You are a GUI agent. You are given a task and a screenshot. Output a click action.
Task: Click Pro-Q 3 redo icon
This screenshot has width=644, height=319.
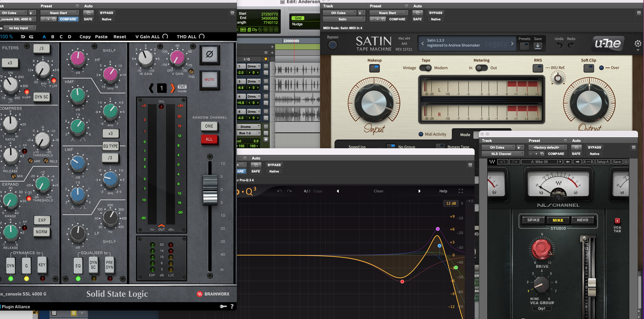pos(289,191)
